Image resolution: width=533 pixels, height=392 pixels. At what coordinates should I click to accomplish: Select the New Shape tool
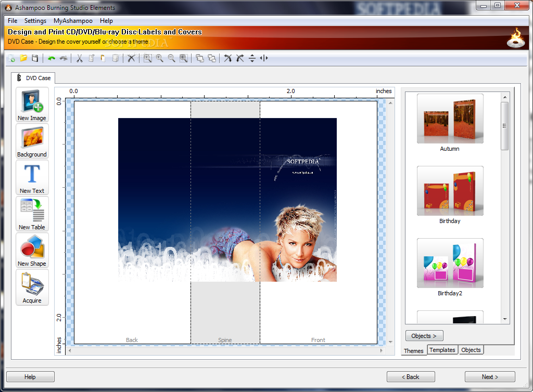pyautogui.click(x=32, y=250)
